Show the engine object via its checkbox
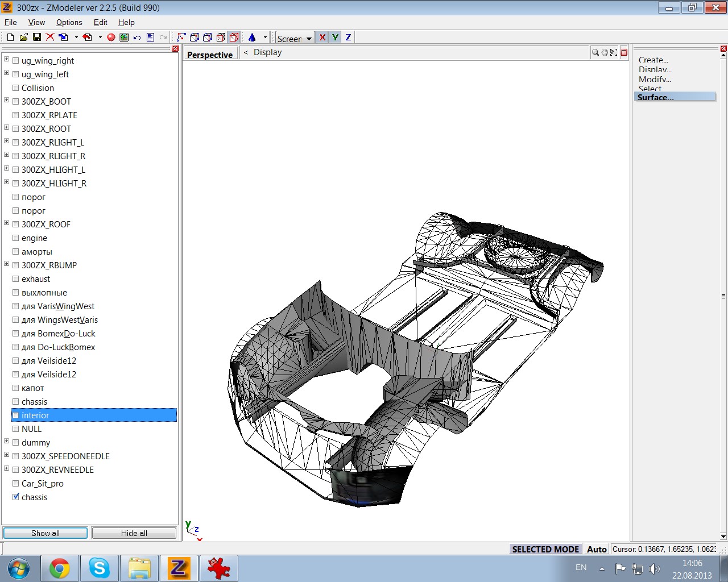Viewport: 728px width, 582px height. (16, 238)
